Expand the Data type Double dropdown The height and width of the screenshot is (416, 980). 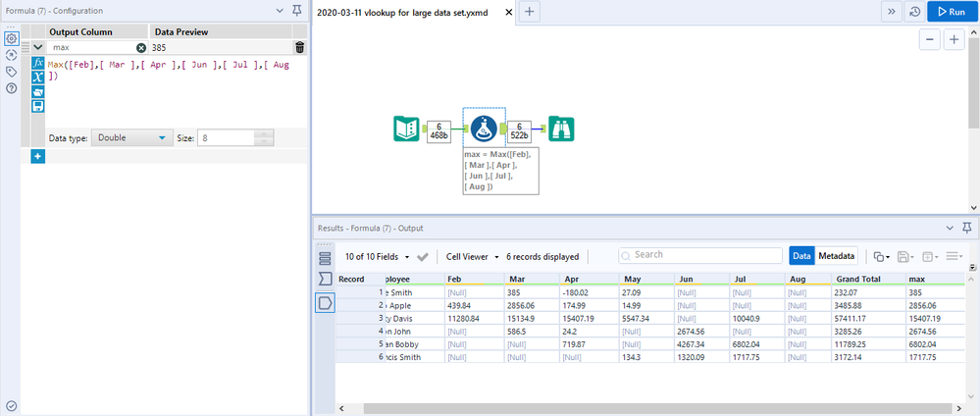point(134,138)
